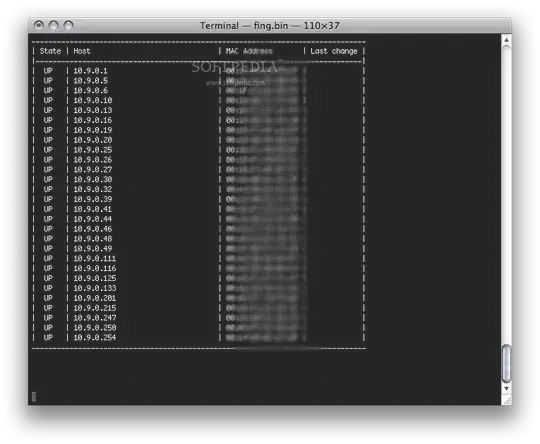
Task: Click the Host column header
Action: [82, 51]
